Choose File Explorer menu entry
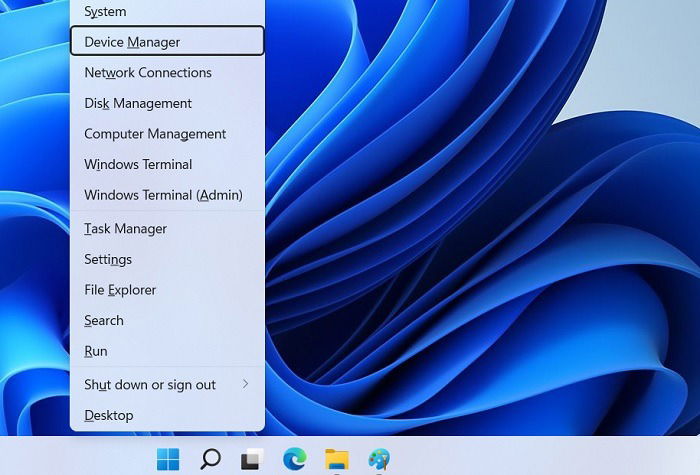 pos(167,290)
